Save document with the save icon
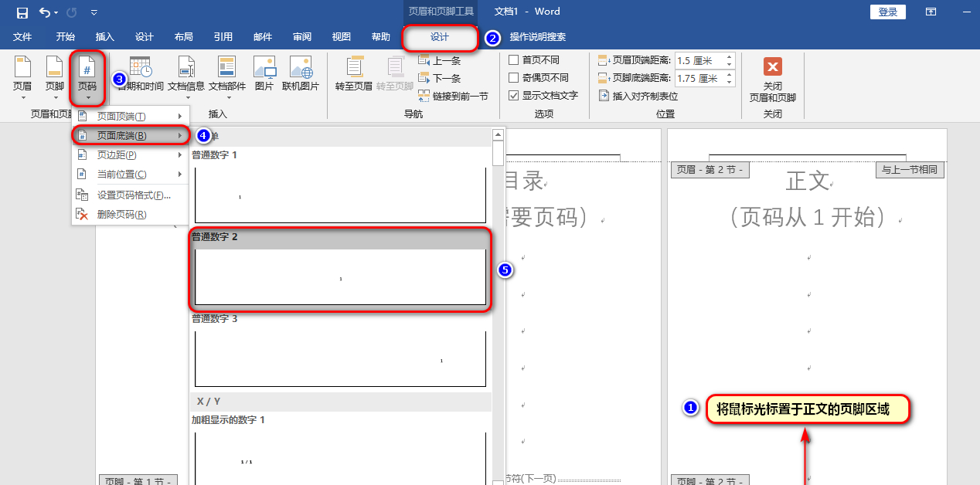The height and width of the screenshot is (485, 980). pyautogui.click(x=22, y=12)
